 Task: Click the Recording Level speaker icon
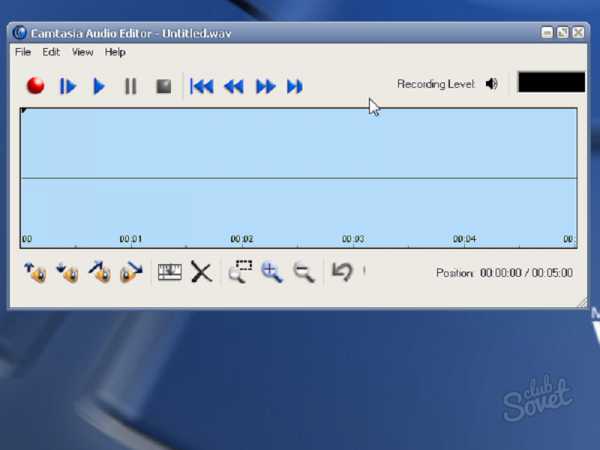[x=492, y=84]
